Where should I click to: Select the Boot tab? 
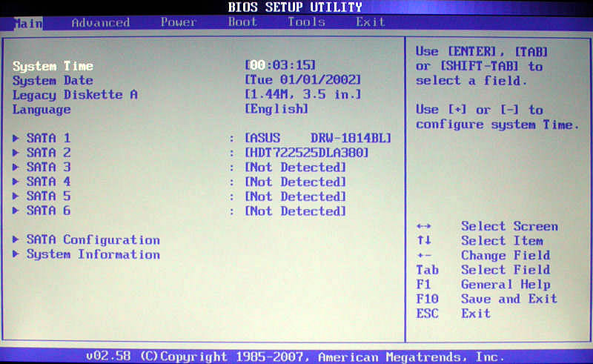tap(243, 22)
